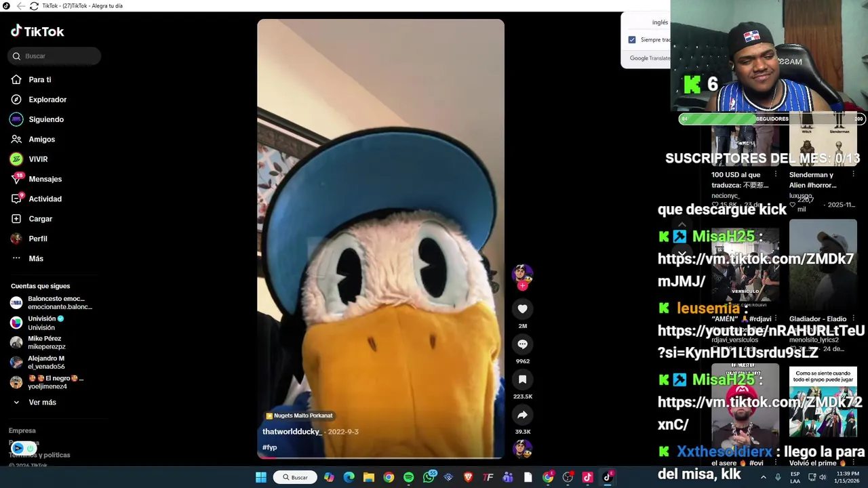Open the sound disc below share
This screenshot has width=868, height=488.
(x=522, y=449)
